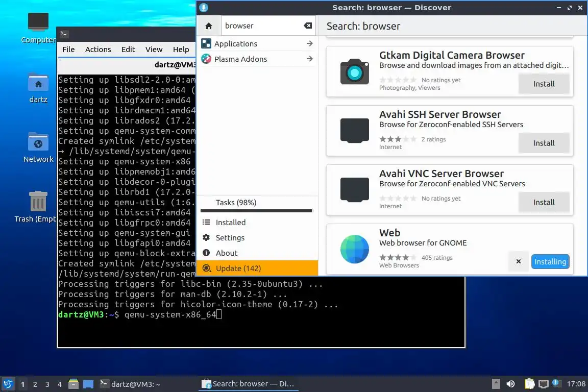Open Tasks (98%) progress entry
588x392 pixels.
(x=257, y=203)
